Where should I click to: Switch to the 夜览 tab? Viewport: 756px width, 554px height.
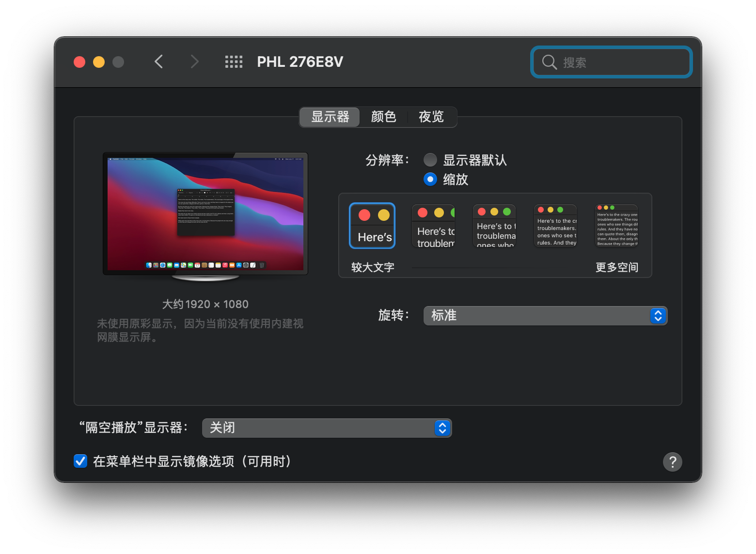coord(431,117)
